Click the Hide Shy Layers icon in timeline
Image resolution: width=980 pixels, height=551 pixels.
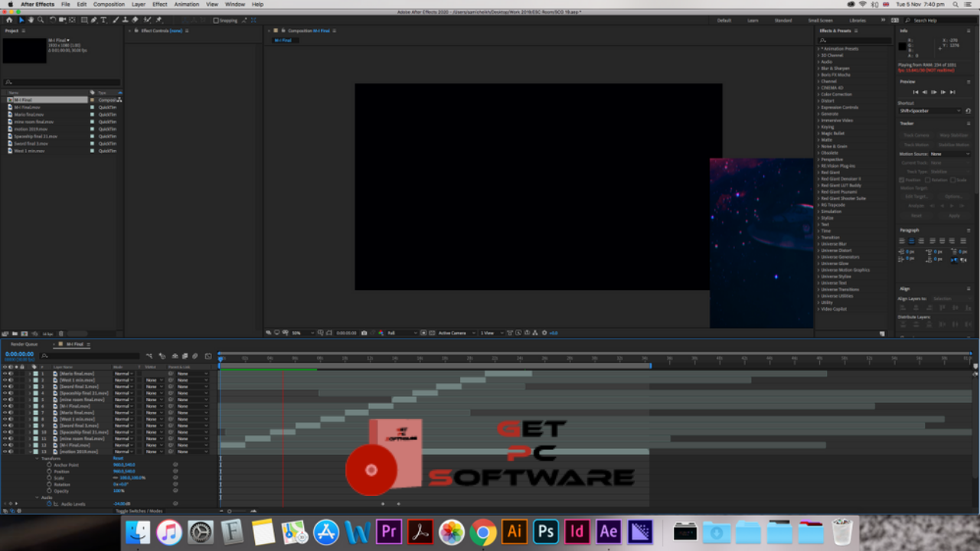175,356
